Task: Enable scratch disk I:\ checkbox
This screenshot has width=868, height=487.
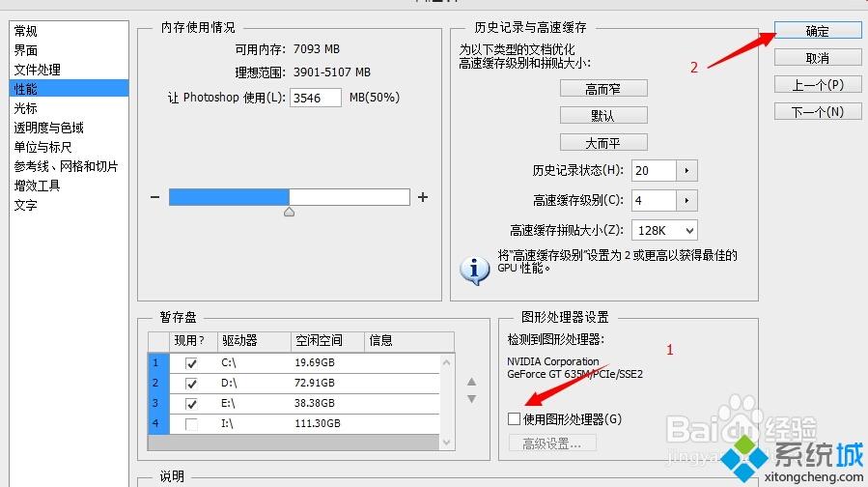Action: coord(191,424)
